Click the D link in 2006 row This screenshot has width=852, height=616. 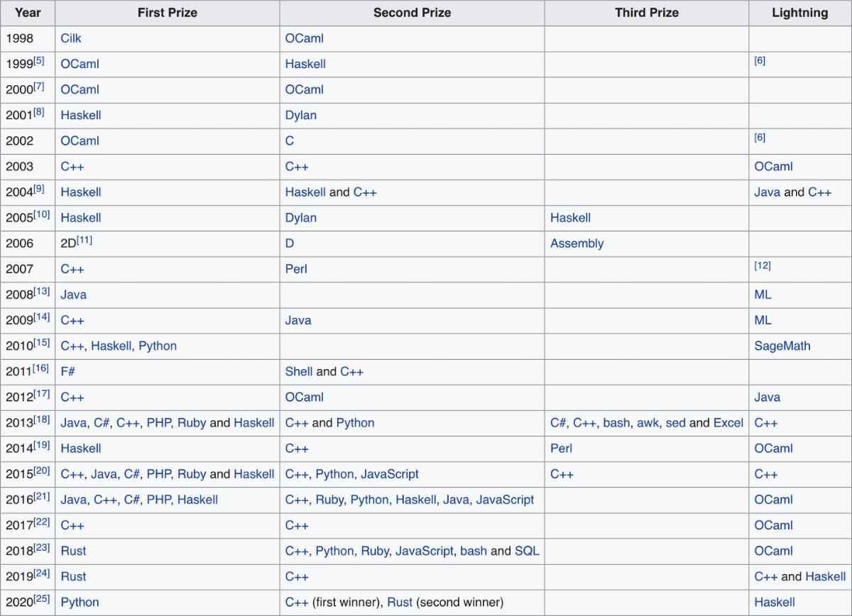(x=290, y=243)
